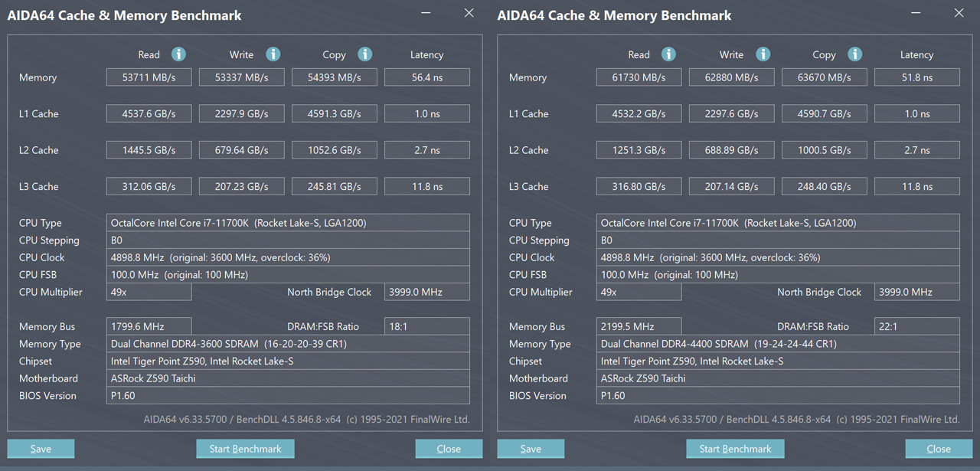Select the Memory Read result showing 53711 MB/s

pyautogui.click(x=149, y=77)
